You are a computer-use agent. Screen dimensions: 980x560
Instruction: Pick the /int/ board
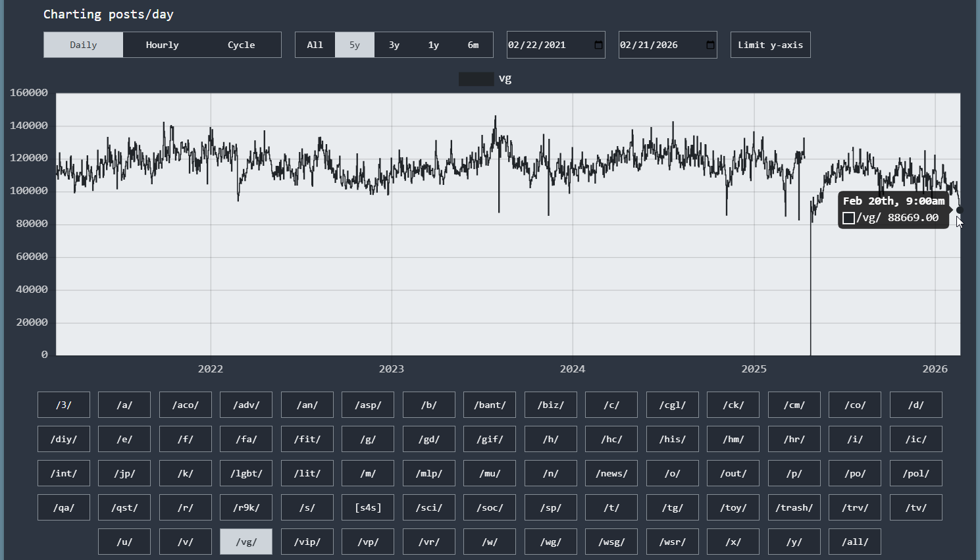click(x=64, y=473)
